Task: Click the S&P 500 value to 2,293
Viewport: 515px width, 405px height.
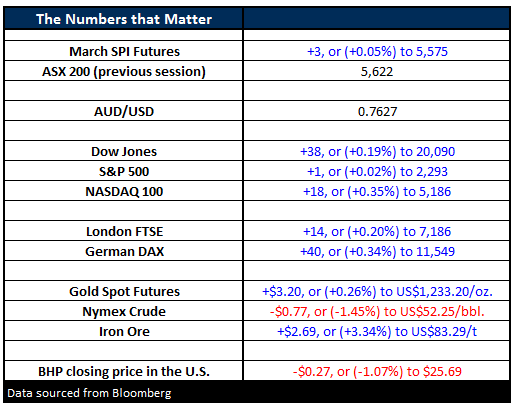Action: pyautogui.click(x=377, y=171)
